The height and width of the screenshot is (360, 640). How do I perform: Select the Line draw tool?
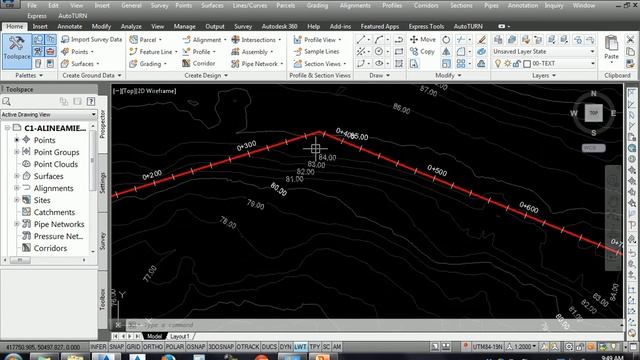[x=361, y=40]
